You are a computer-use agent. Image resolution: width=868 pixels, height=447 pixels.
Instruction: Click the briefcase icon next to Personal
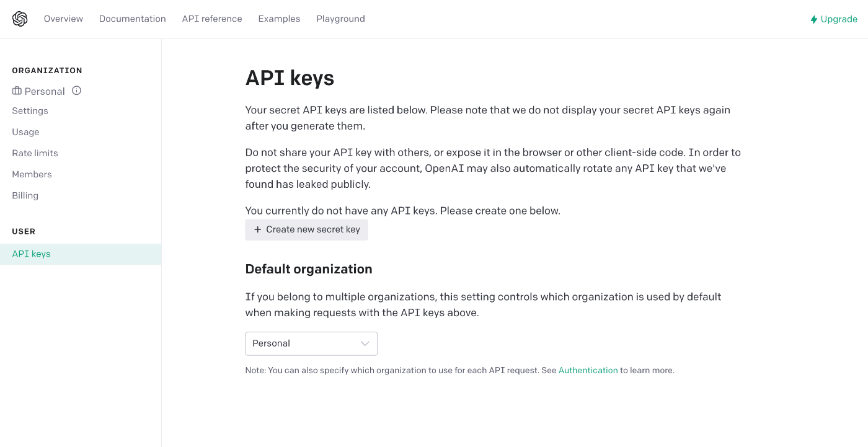(x=17, y=91)
